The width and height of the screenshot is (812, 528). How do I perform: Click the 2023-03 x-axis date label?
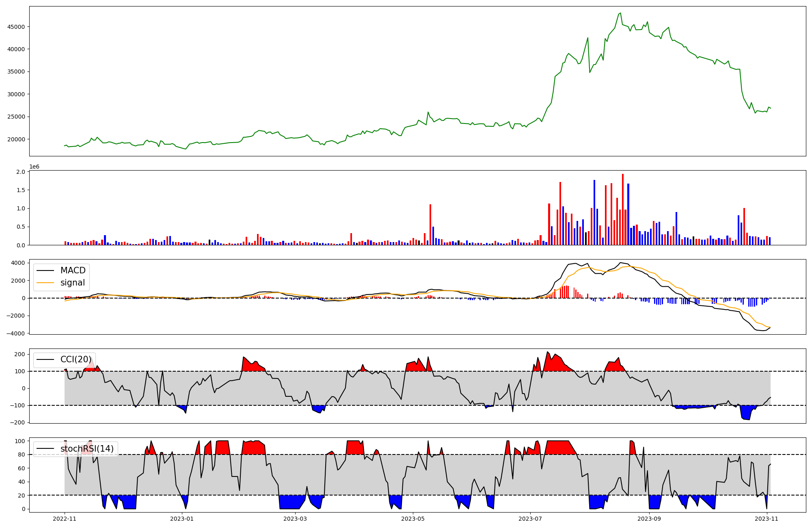295,519
